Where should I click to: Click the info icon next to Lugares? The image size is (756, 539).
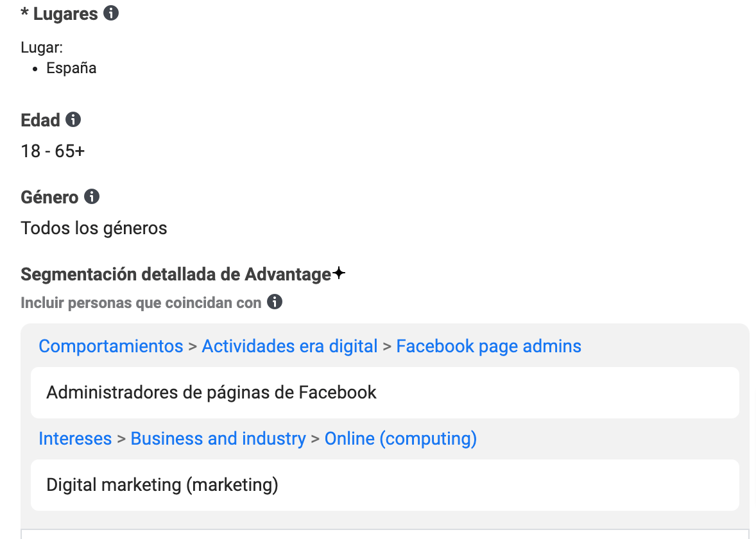pos(111,13)
